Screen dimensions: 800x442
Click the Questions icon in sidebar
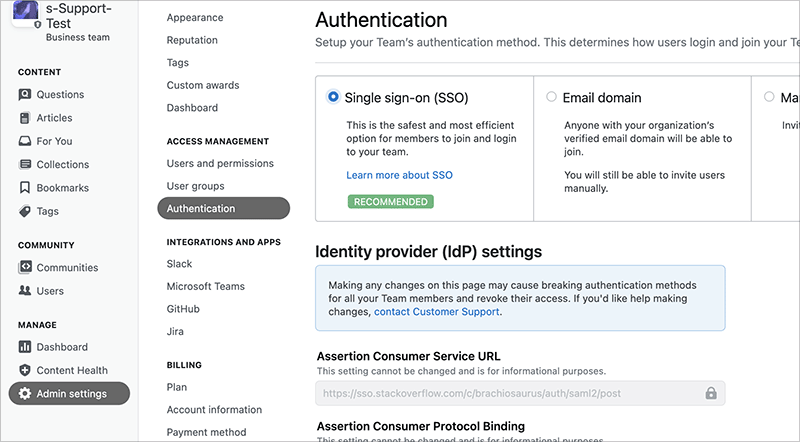click(25, 95)
